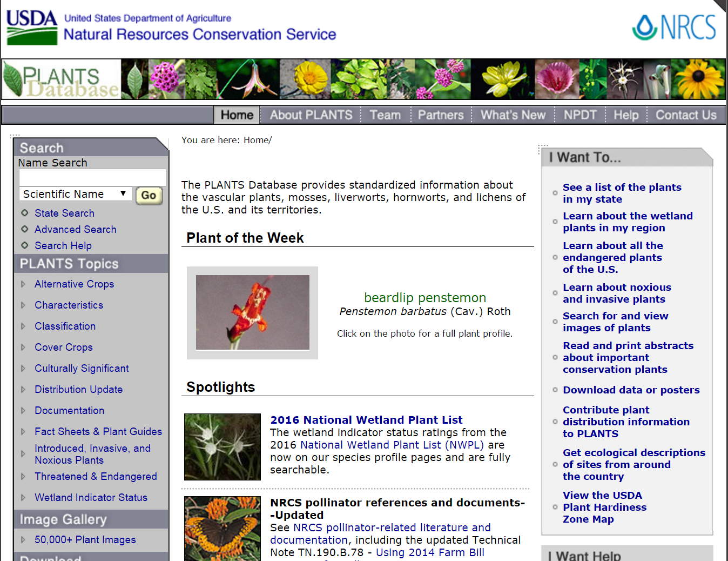Open the Contact Us tab
The image size is (728, 561).
click(x=686, y=115)
